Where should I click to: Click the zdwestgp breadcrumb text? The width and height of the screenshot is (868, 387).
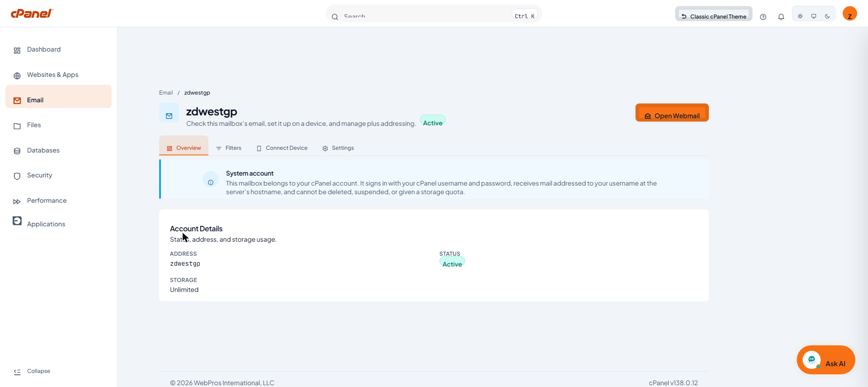coord(197,93)
